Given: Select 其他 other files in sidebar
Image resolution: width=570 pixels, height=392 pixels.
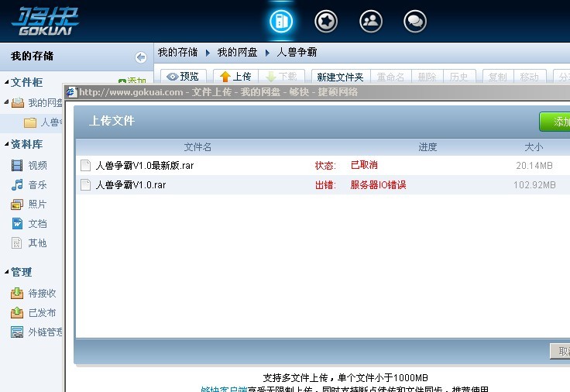Looking at the screenshot, I should point(37,242).
